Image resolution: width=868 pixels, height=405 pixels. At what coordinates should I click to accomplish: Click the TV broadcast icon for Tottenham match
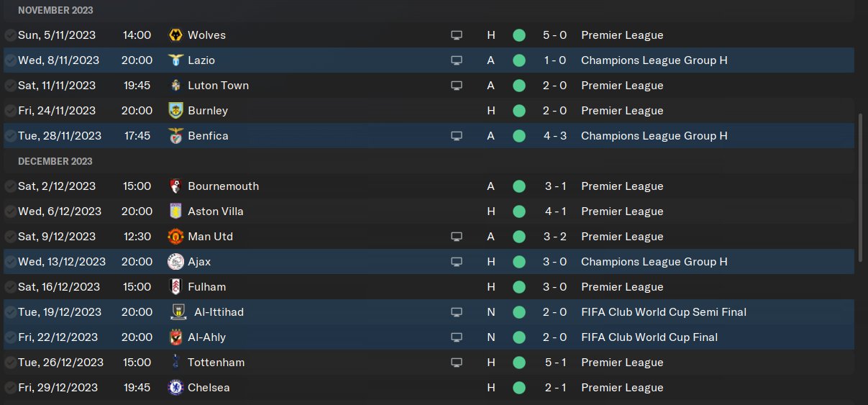click(456, 363)
